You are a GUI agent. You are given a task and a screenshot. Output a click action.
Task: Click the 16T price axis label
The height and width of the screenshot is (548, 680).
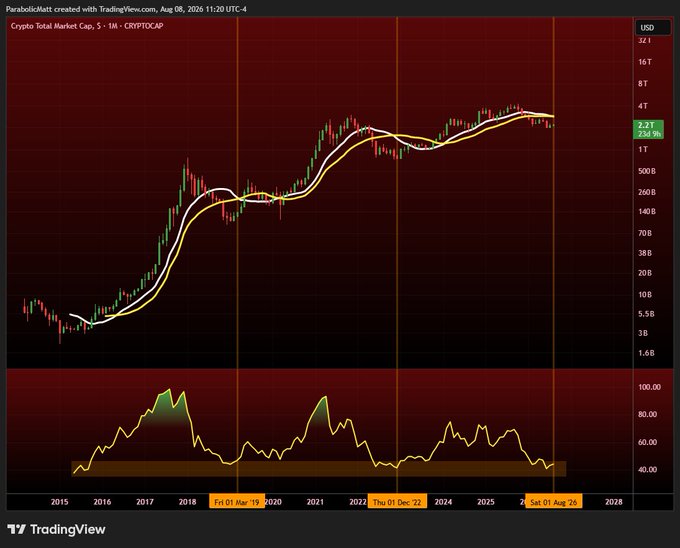645,62
